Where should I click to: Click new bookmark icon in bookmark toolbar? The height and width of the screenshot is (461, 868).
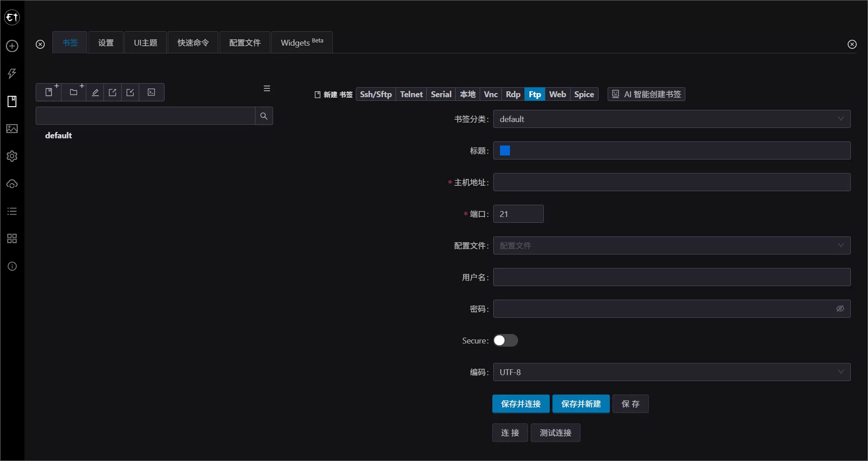pos(49,92)
